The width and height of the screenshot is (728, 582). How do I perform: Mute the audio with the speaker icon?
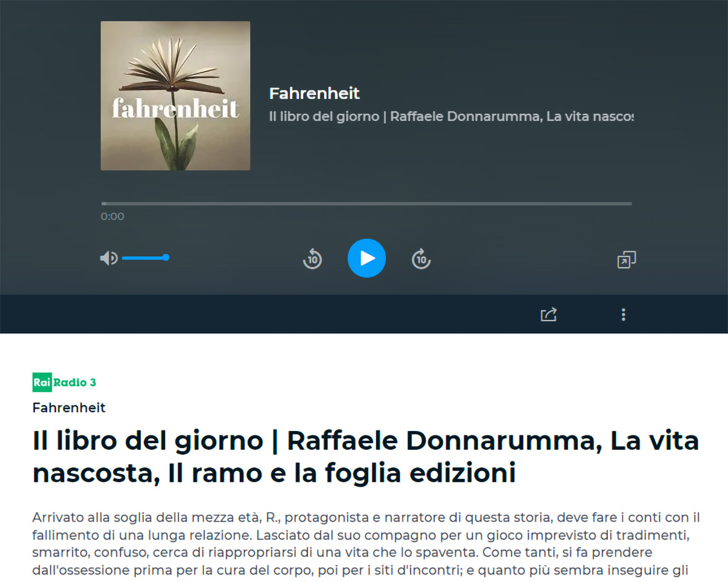point(109,258)
